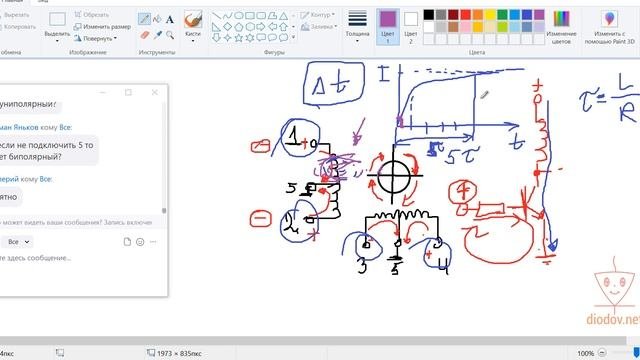Pick the straight Line shape
The width and height of the screenshot is (640, 360).
pos(216,16)
